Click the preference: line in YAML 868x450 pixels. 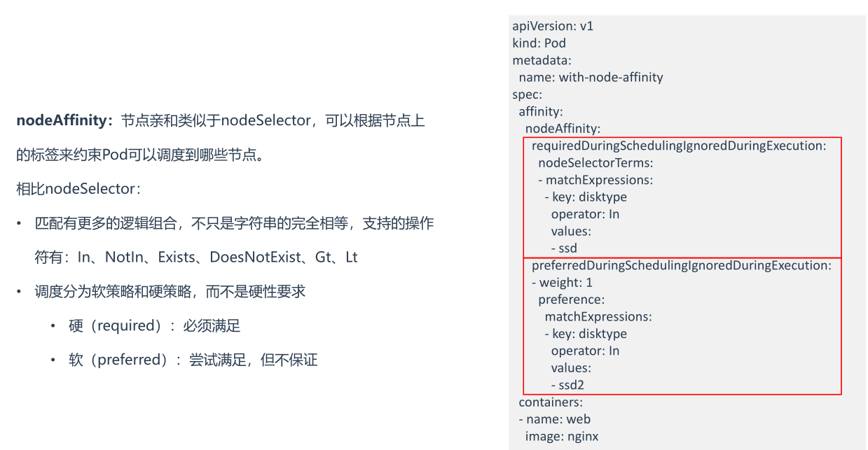coord(571,300)
